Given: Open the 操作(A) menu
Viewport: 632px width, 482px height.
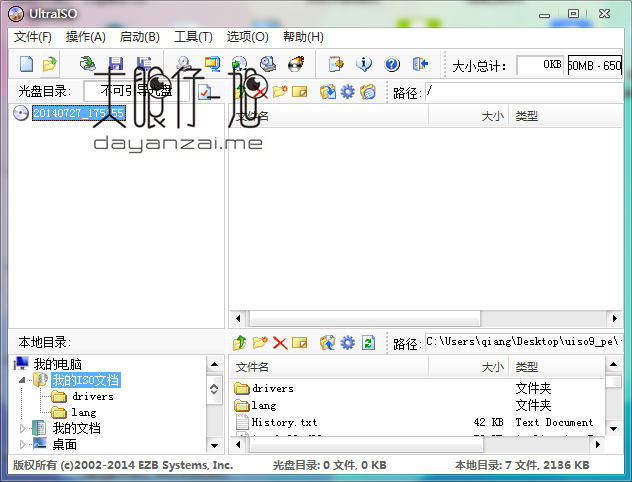Looking at the screenshot, I should point(85,37).
